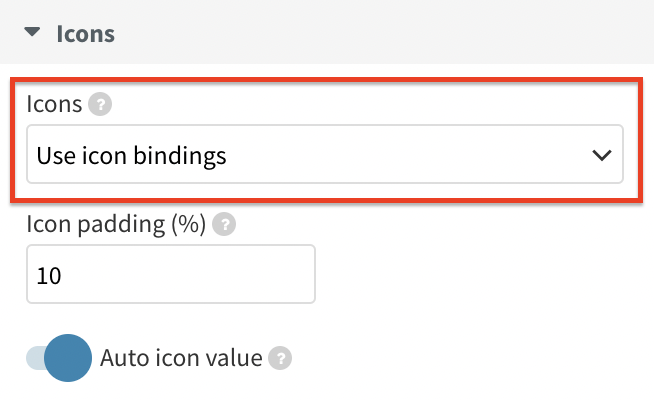This screenshot has height=400, width=654.
Task: Show help for Auto icon value
Action: point(280,358)
